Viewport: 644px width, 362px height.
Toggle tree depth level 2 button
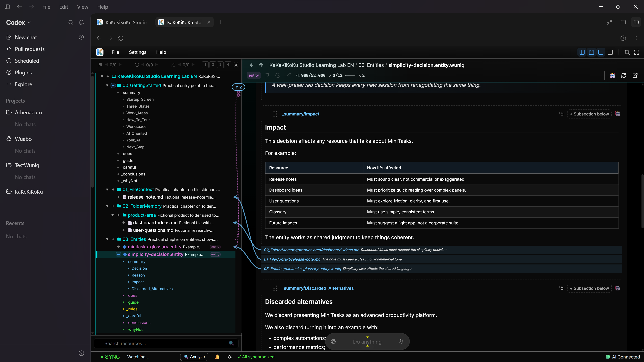213,65
